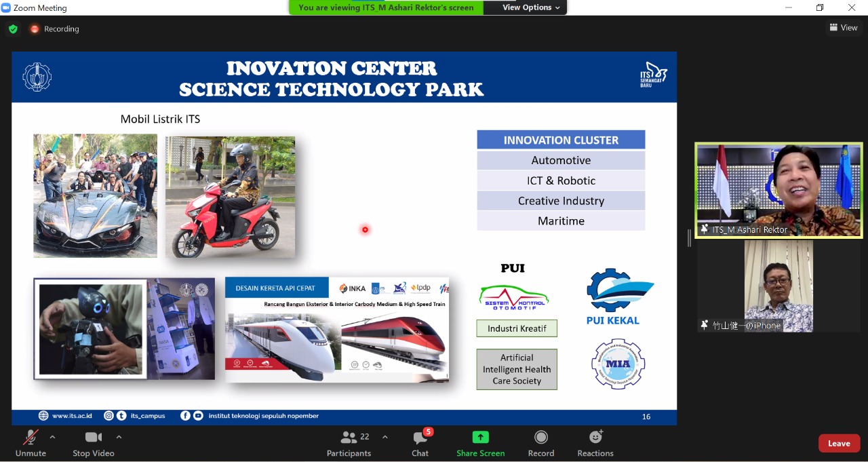The height and width of the screenshot is (462, 868).
Task: Click the green Share Screen icon
Action: click(x=480, y=438)
